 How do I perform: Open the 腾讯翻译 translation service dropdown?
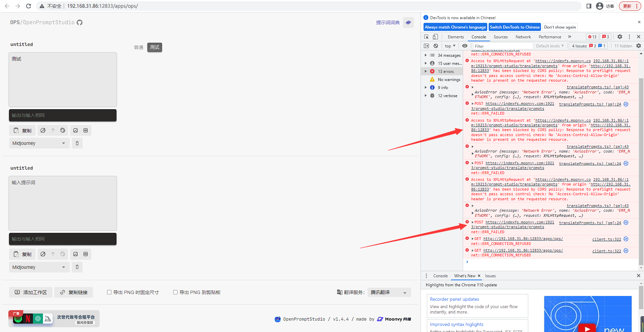coord(389,292)
